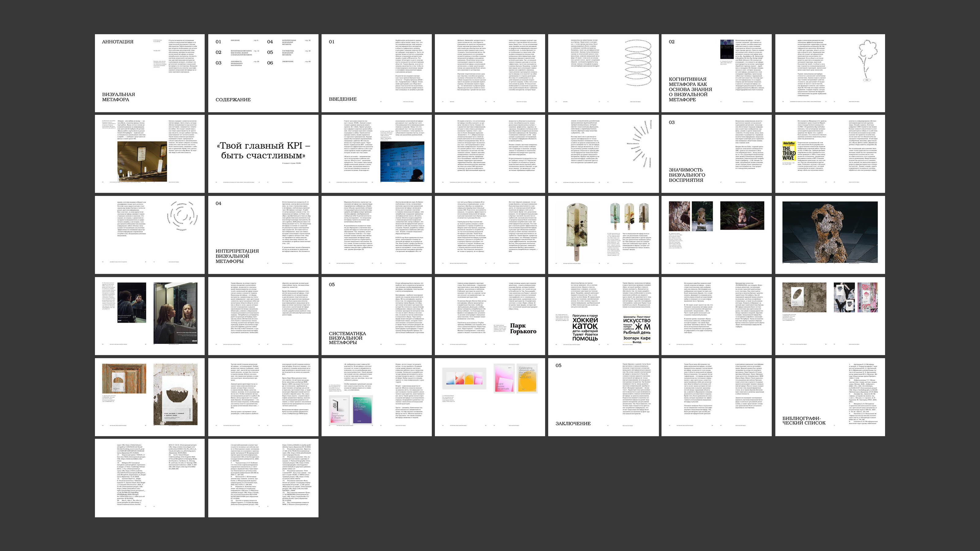Screen dimensions: 980x551
Task: Open the 03 Значимость визуального восприятия spread
Action: [716, 154]
